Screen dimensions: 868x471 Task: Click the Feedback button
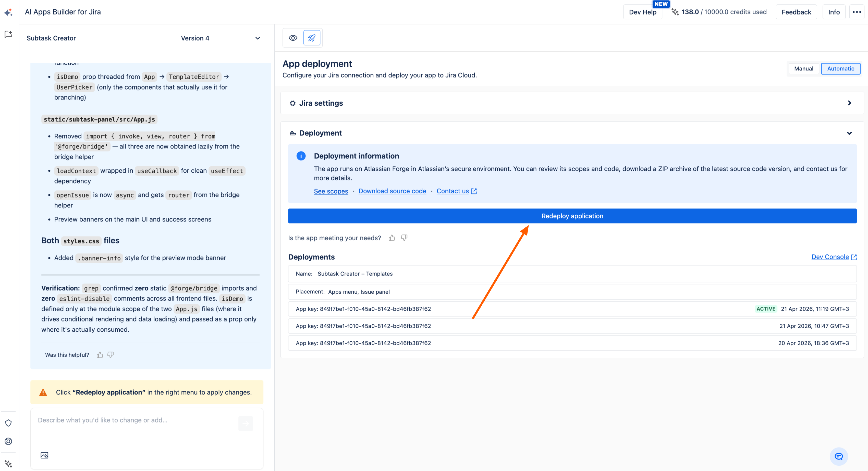pyautogui.click(x=796, y=12)
